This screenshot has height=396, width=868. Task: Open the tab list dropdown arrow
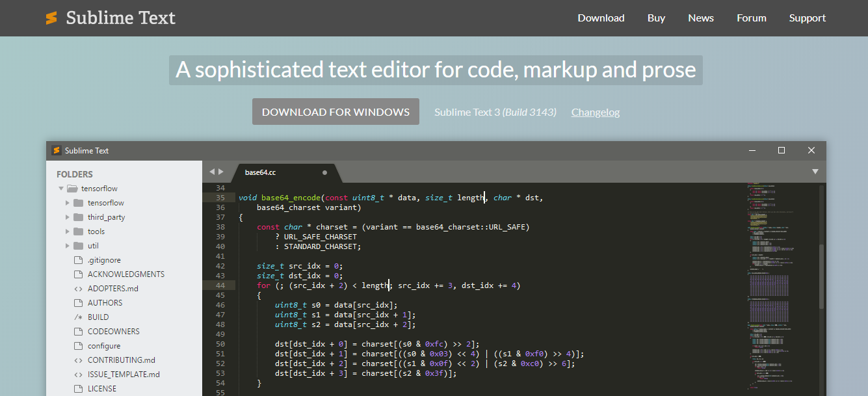[815, 172]
